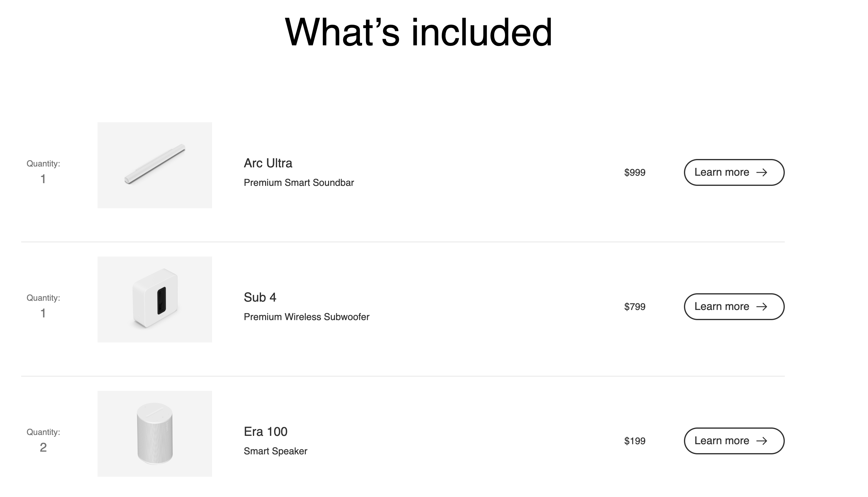Screen dimensions: 868x497
Task: Click the $999 price for Arc Ultra
Action: [x=635, y=172]
